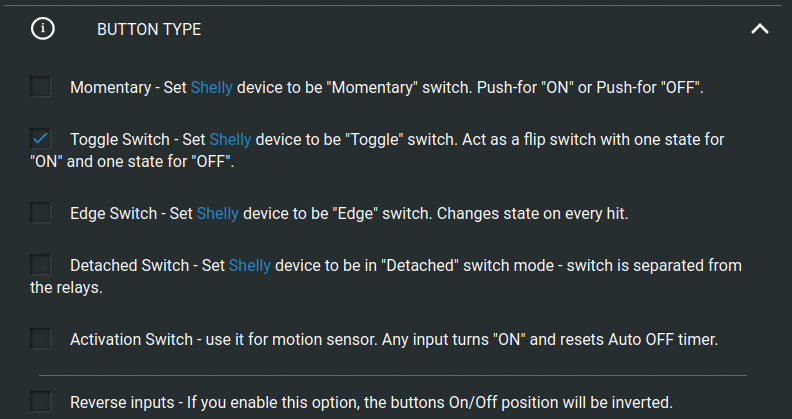Click the 'Reverse inputs' label text

[x=122, y=403]
